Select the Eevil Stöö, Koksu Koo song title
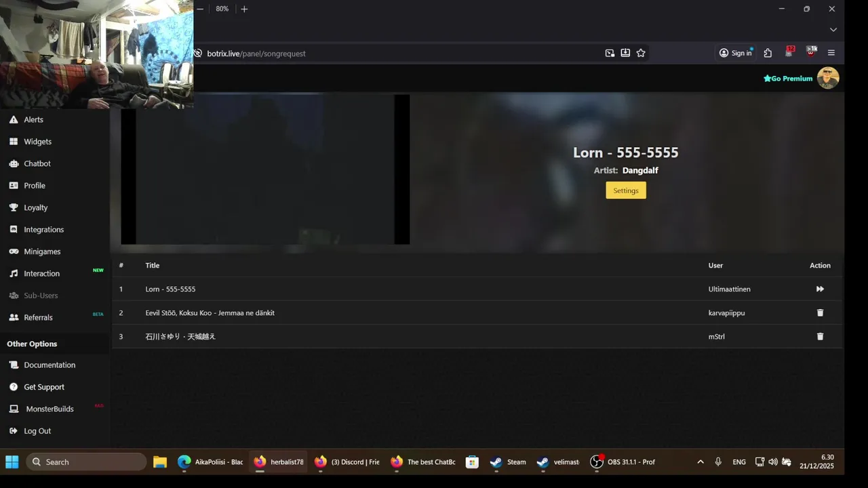This screenshot has height=488, width=868. click(210, 313)
